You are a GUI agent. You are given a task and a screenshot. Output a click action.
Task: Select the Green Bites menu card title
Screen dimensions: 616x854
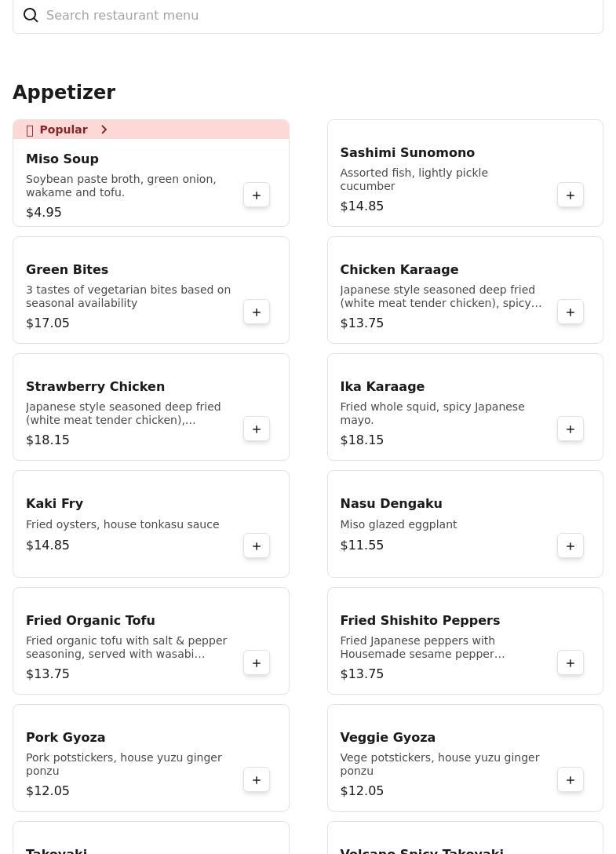[67, 270]
